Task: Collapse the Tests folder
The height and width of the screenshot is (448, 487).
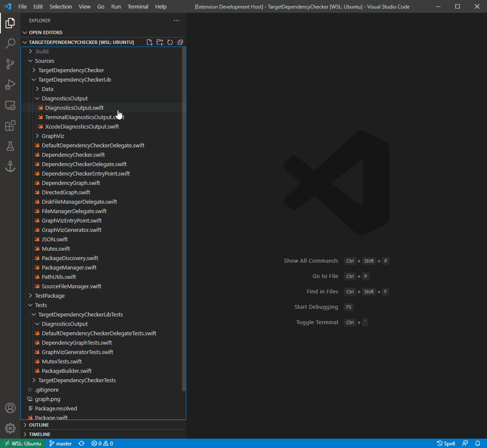Action: [x=103, y=305]
